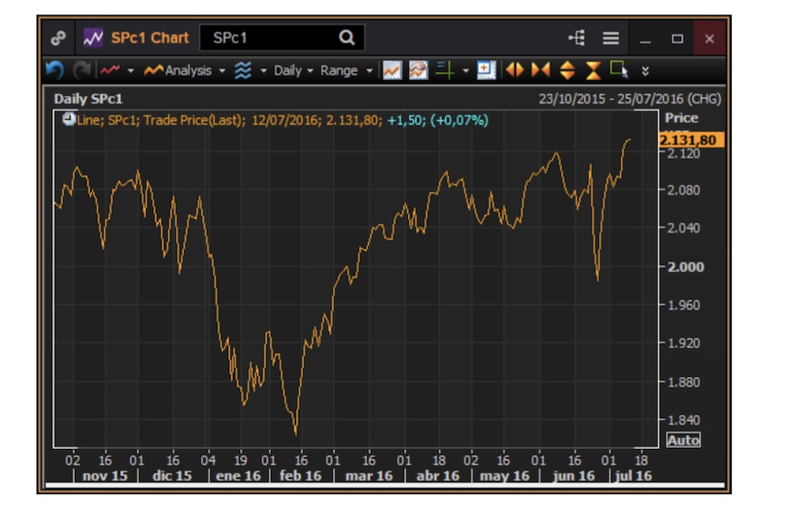Click the ene 16 month label
The height and width of the screenshot is (522, 812).
click(238, 476)
